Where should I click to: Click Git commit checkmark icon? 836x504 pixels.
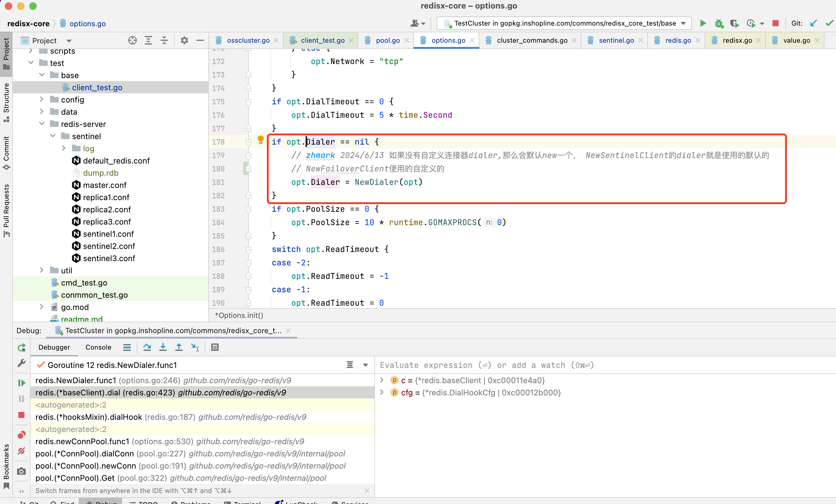(x=830, y=23)
